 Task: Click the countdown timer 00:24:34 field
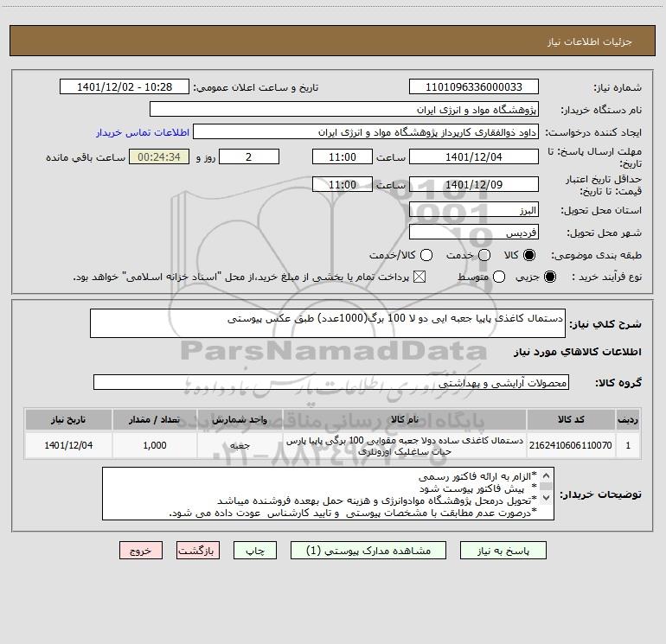[159, 156]
